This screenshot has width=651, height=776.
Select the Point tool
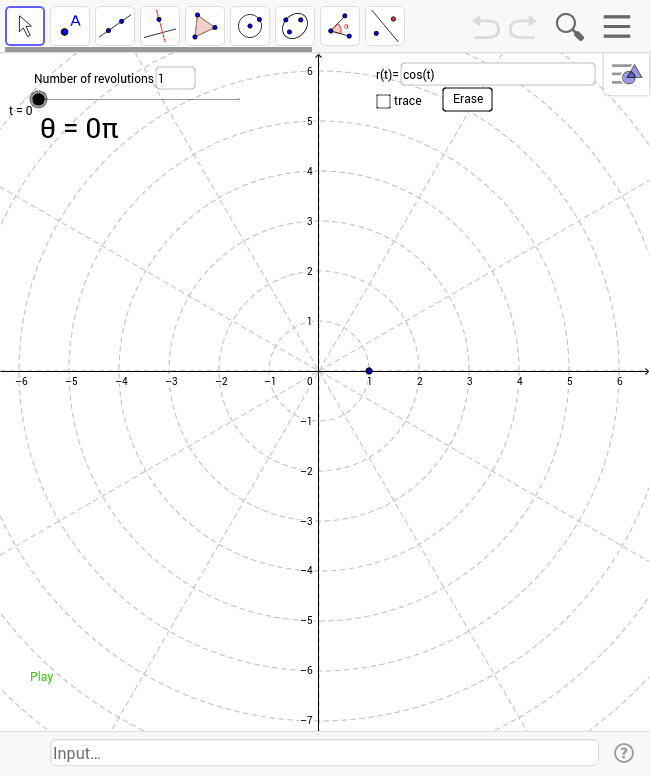click(x=70, y=26)
